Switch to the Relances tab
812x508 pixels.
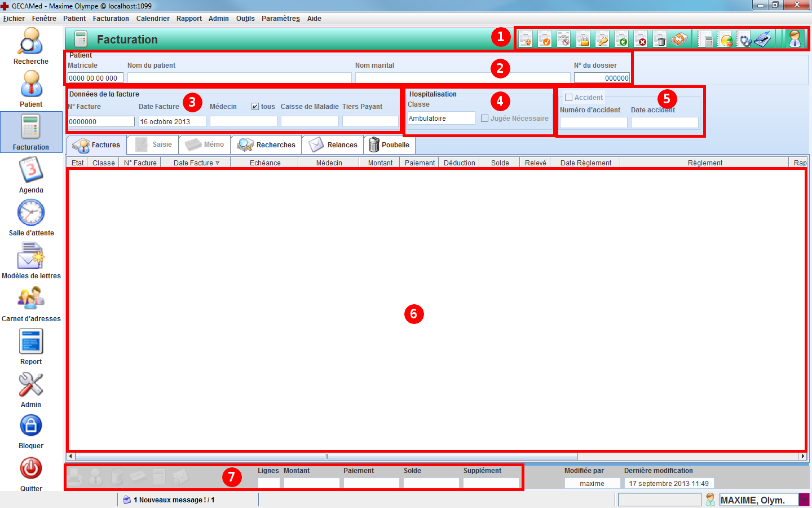click(333, 145)
